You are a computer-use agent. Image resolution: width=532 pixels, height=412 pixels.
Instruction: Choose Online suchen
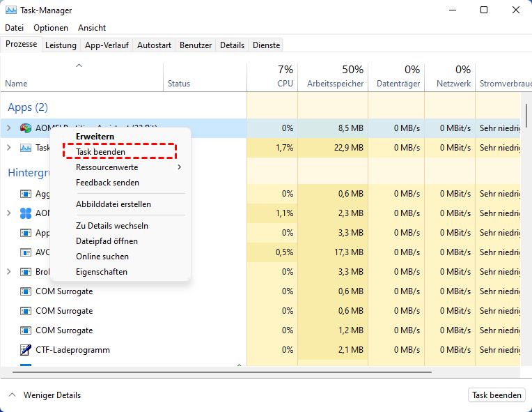coord(120,257)
